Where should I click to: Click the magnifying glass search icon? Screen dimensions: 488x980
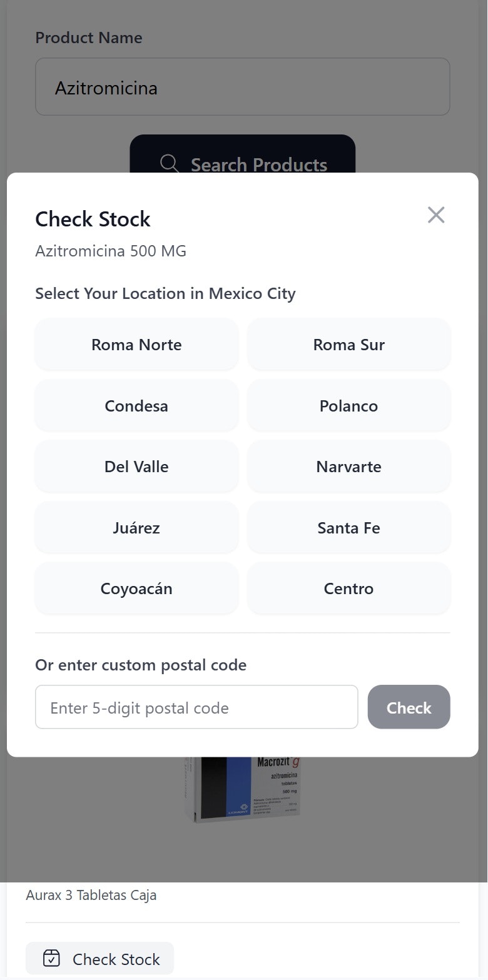(170, 164)
